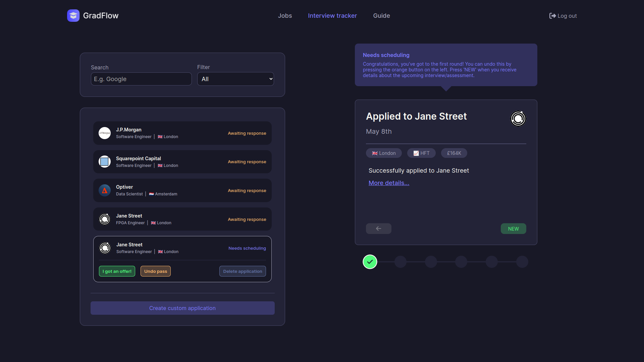
Task: Focus the Search input field
Action: click(141, 79)
